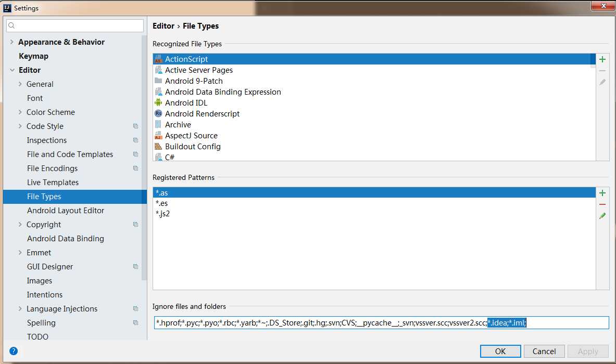Edit the registered pattern with pencil icon

coord(602,216)
